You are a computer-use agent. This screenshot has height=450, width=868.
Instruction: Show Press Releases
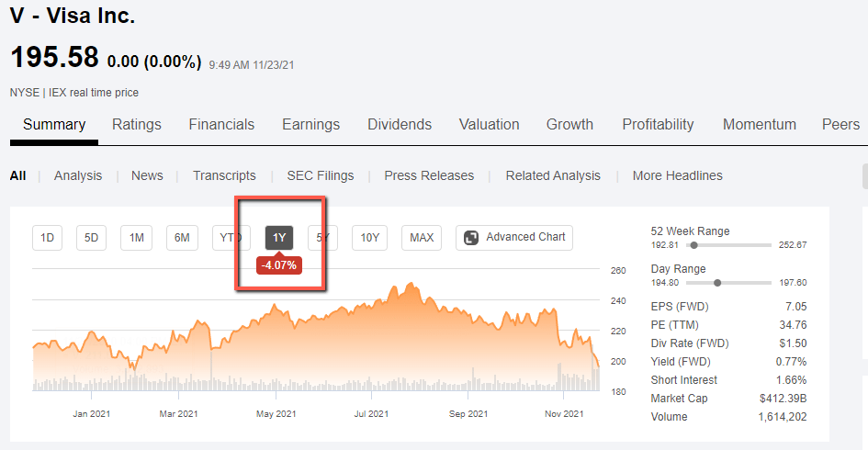429,175
